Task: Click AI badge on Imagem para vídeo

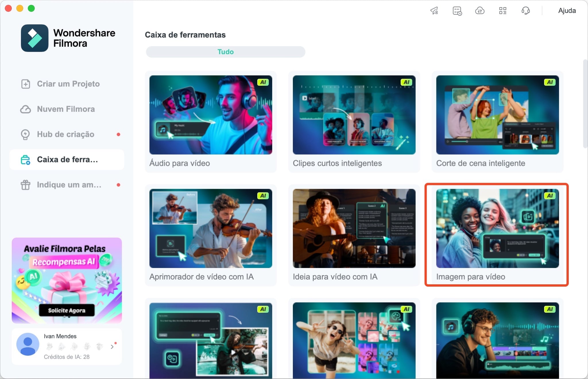Action: point(550,196)
